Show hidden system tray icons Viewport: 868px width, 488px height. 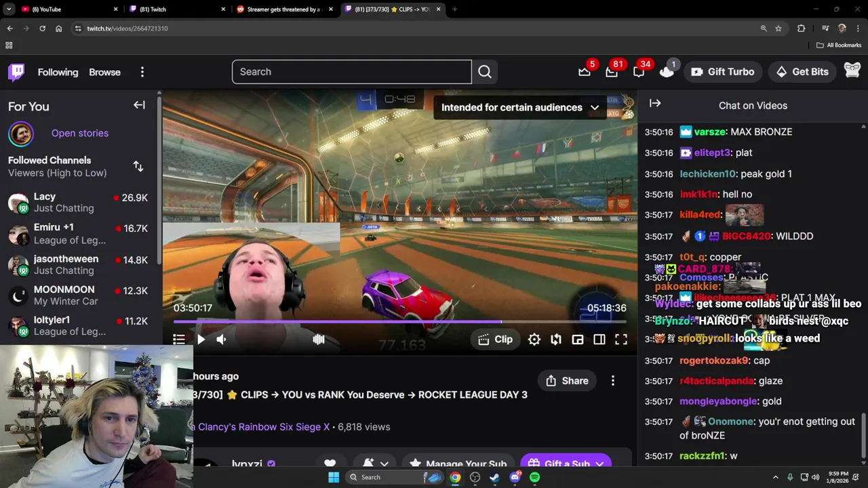775,477
